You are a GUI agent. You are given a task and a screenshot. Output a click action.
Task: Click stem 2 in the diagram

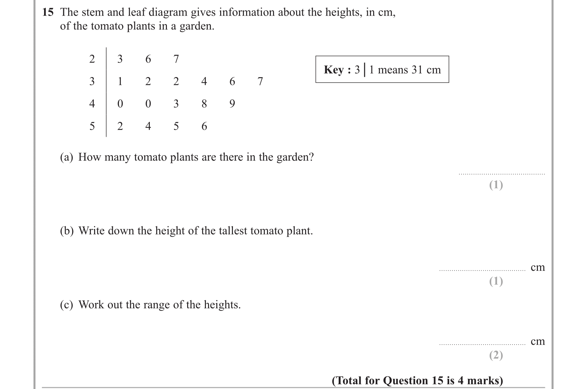coord(92,59)
